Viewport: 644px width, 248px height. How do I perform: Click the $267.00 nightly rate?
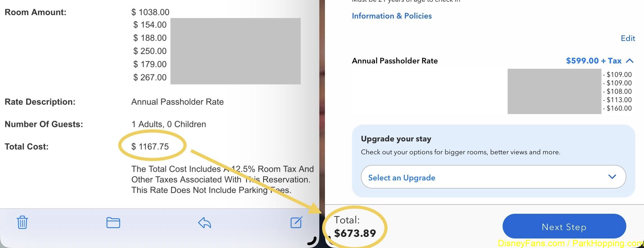click(x=150, y=77)
